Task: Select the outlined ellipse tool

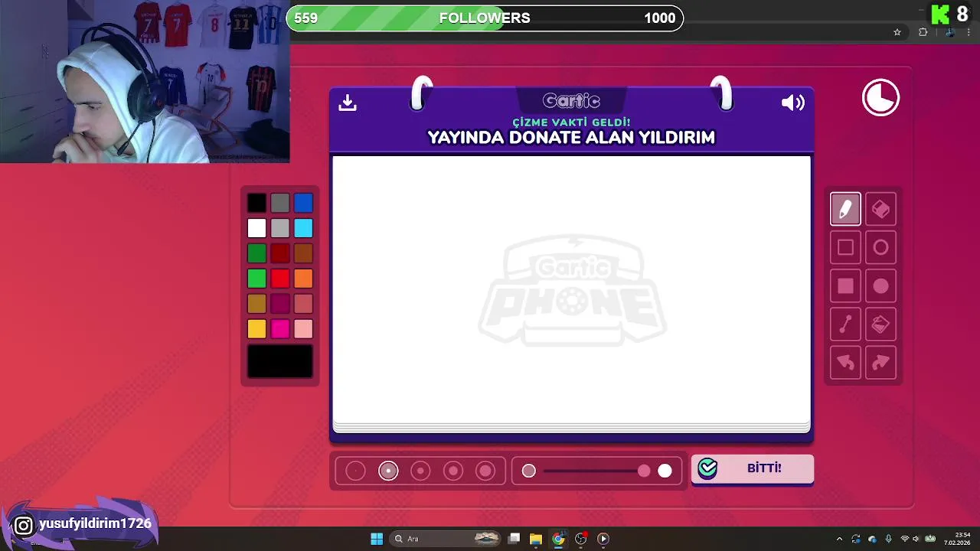Action: [880, 247]
